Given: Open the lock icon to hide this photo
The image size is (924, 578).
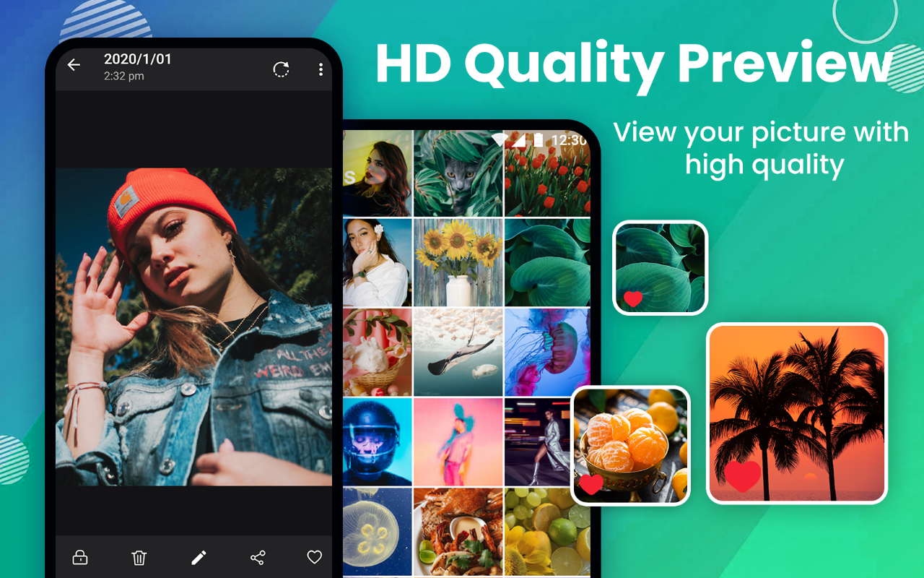Looking at the screenshot, I should [x=79, y=557].
